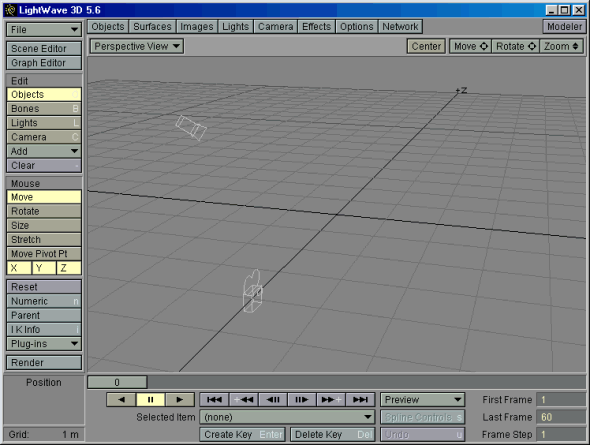Click the Render button
This screenshot has width=590, height=445.
44,363
